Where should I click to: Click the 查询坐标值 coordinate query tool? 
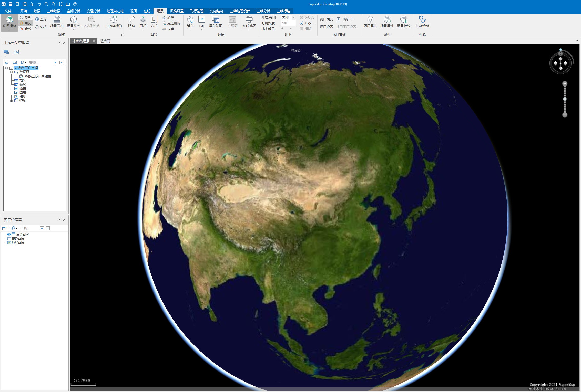[114, 22]
